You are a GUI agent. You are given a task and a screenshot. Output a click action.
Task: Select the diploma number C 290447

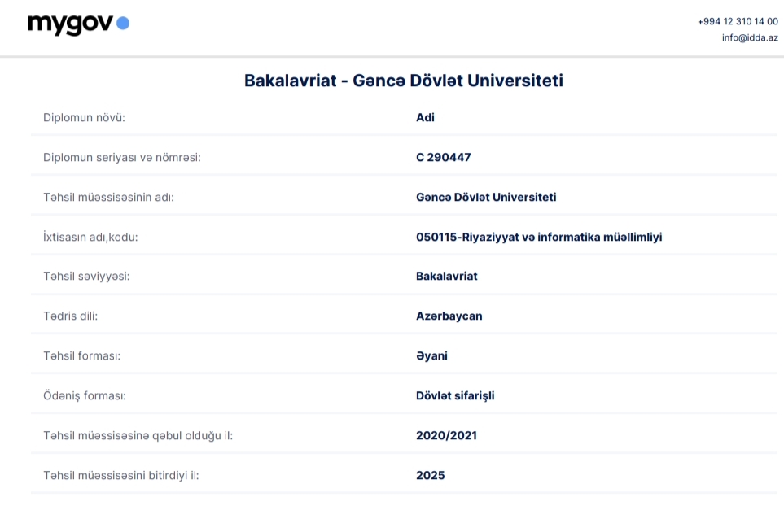[x=443, y=157]
